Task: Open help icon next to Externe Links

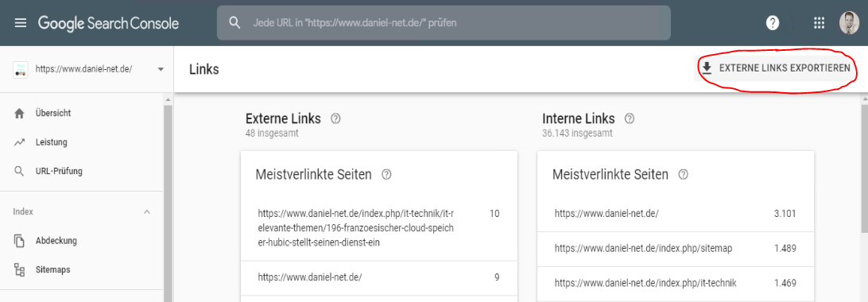Action: pyautogui.click(x=335, y=118)
